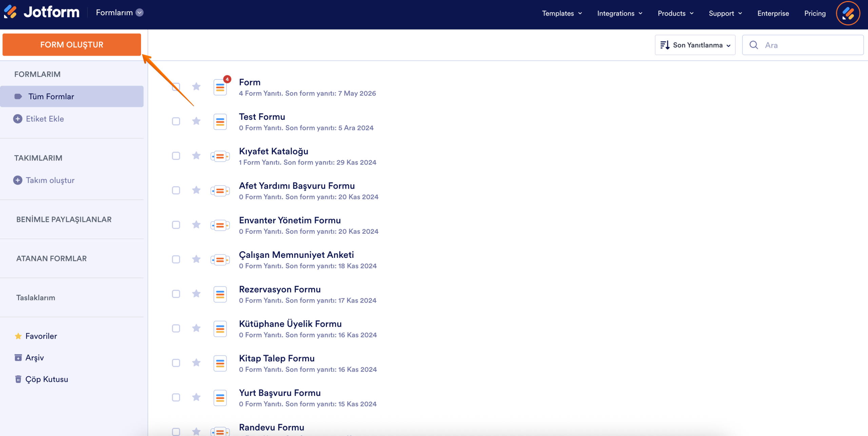Viewport: 868px width, 436px height.
Task: Open the Kıyafet Kataloğu form title
Action: pyautogui.click(x=274, y=151)
